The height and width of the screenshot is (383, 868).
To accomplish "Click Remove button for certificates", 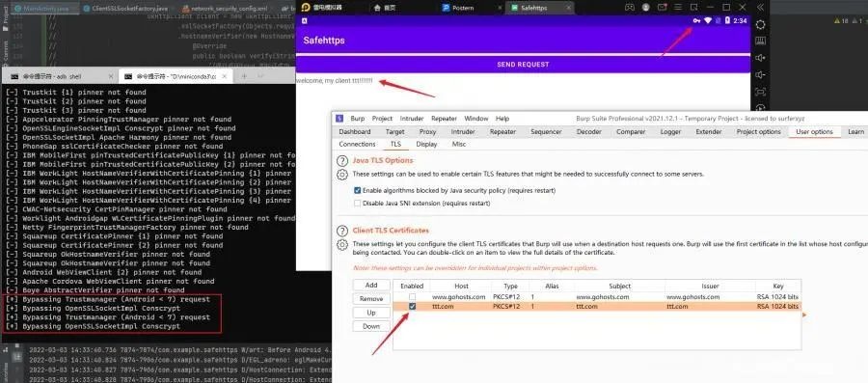I will [371, 299].
